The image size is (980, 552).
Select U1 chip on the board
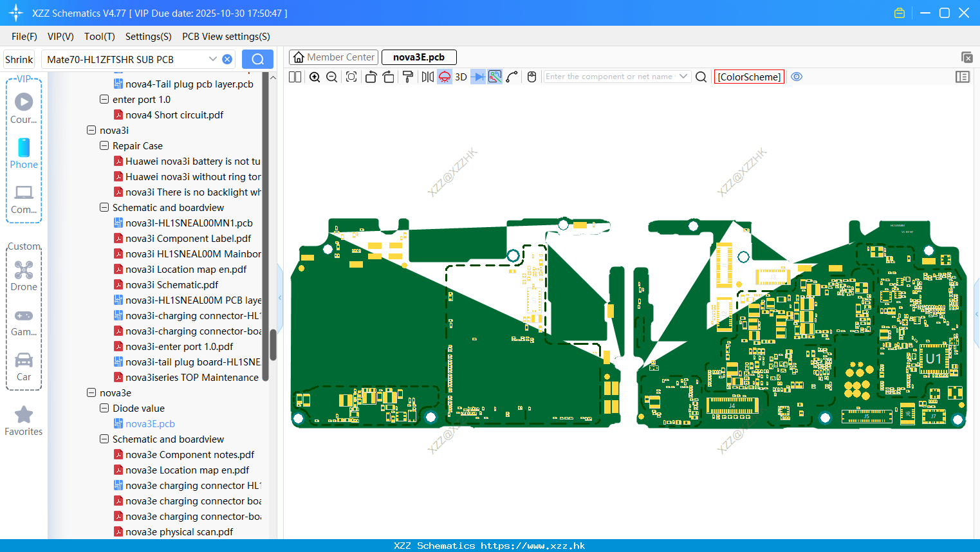[x=934, y=358]
